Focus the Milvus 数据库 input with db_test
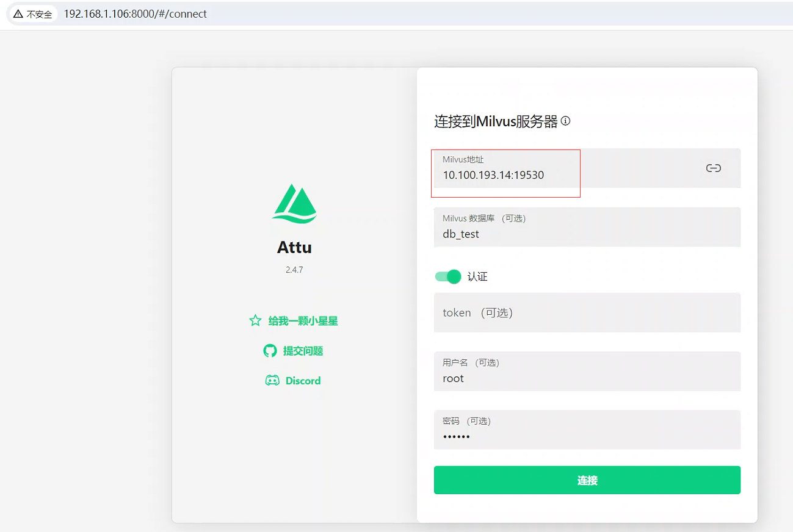Viewport: 793px width, 532px height. tap(587, 227)
